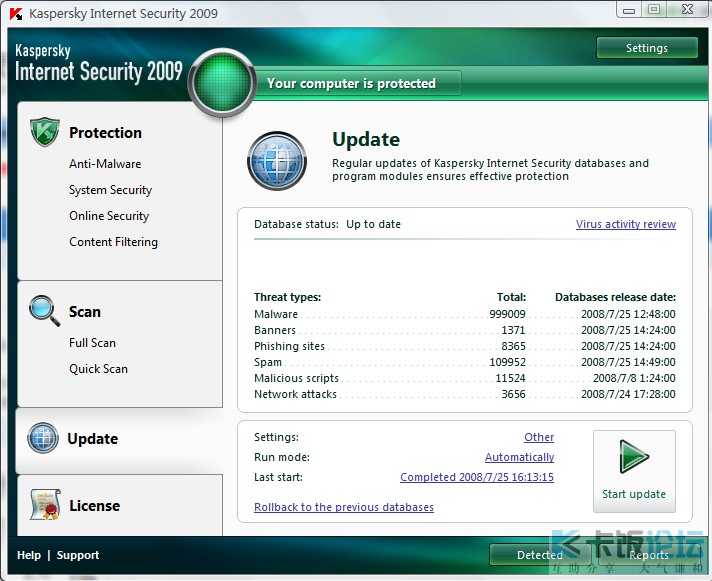The width and height of the screenshot is (712, 581).
Task: Click the Kaspersky logo in title bar
Action: 16,14
